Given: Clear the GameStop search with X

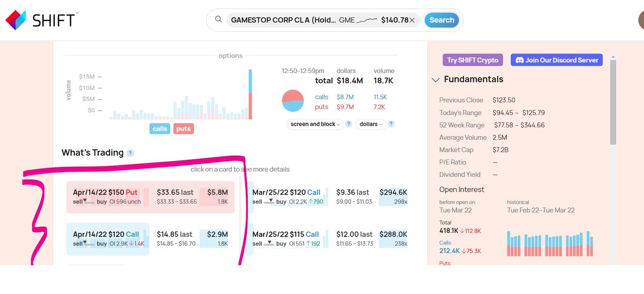Looking at the screenshot, I should (x=412, y=20).
